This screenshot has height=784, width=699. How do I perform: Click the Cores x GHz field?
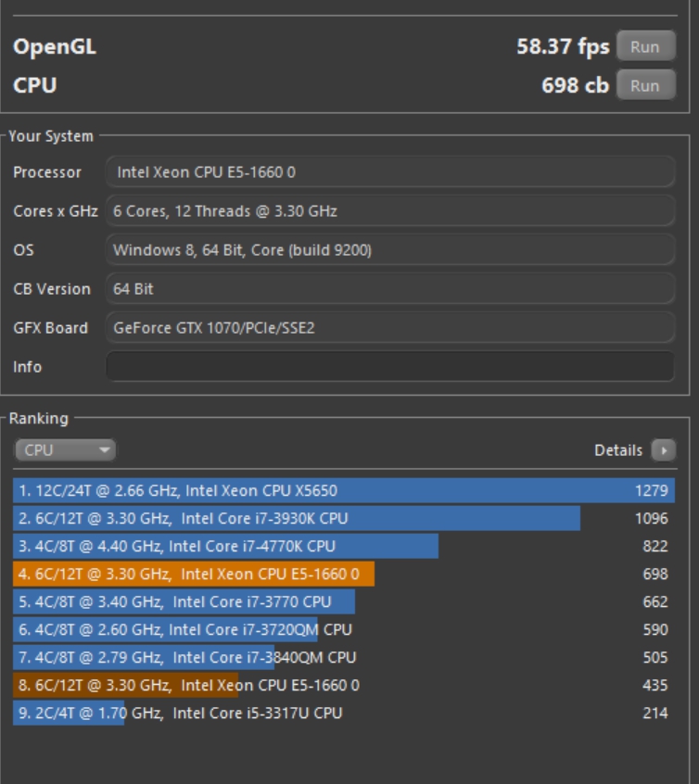click(389, 211)
